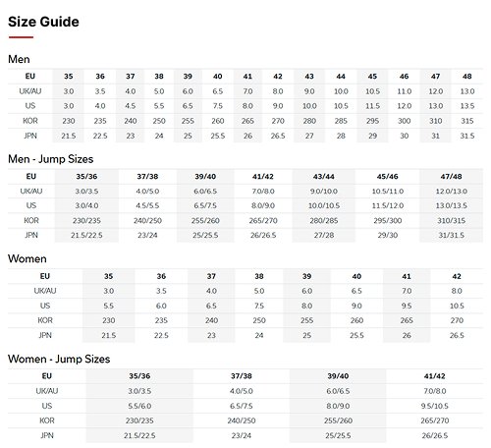Click the Women section heading

click(x=27, y=259)
